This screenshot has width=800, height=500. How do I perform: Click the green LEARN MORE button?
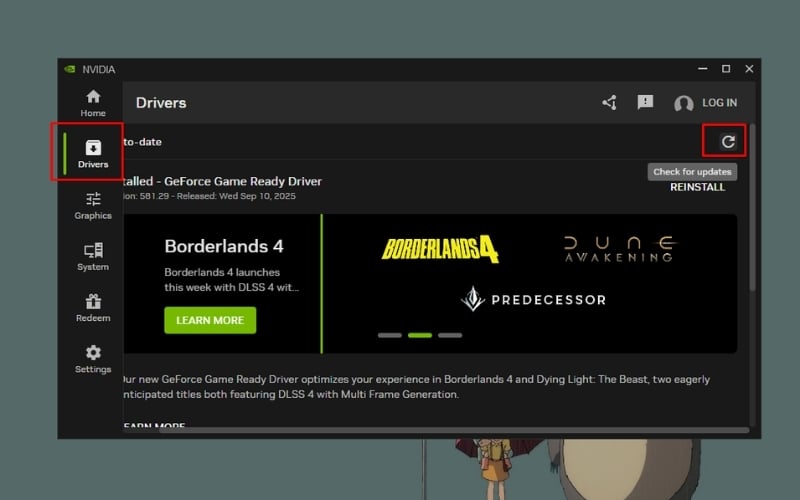point(210,320)
